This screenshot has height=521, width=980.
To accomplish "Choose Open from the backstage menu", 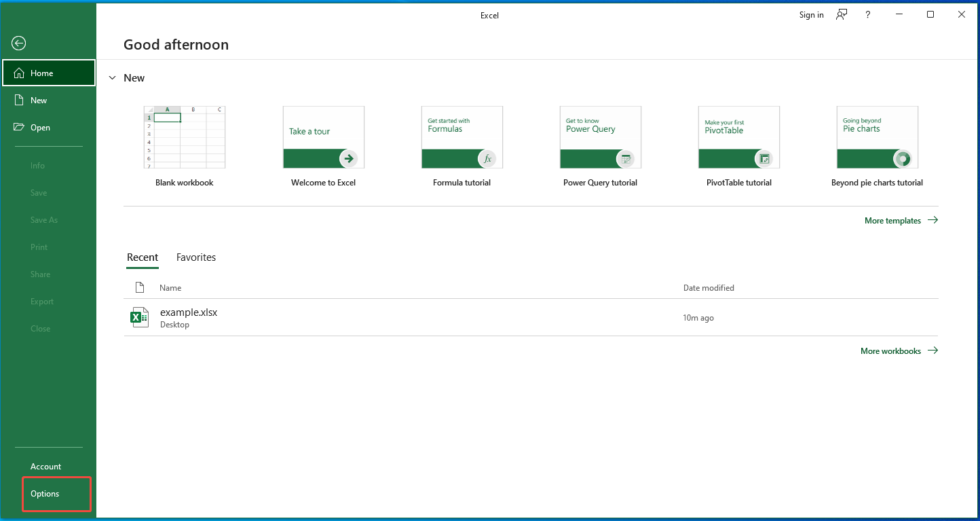I will click(x=40, y=128).
